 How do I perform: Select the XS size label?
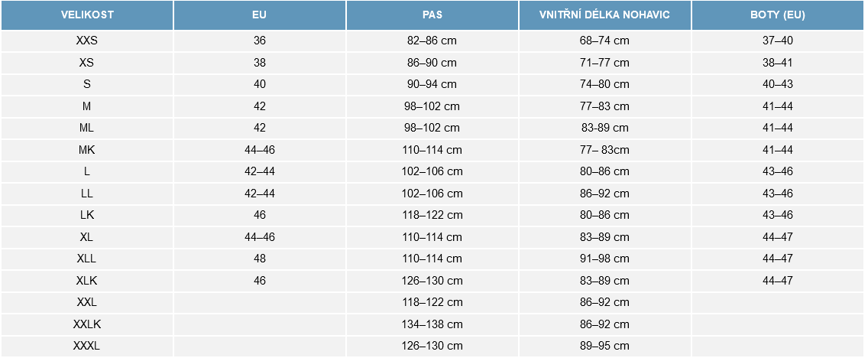click(x=86, y=63)
